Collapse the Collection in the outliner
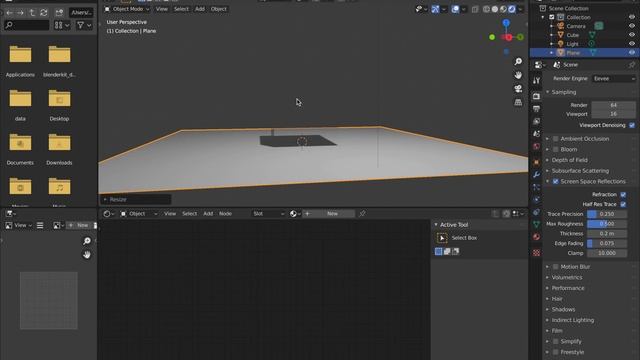The width and height of the screenshot is (640, 360). click(543, 17)
